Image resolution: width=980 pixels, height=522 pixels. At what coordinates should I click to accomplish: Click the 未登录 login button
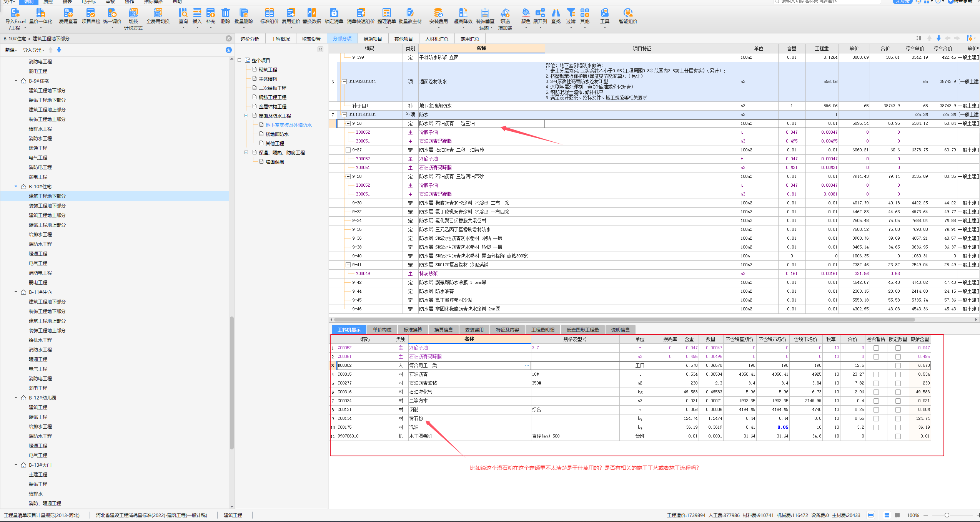(902, 2)
